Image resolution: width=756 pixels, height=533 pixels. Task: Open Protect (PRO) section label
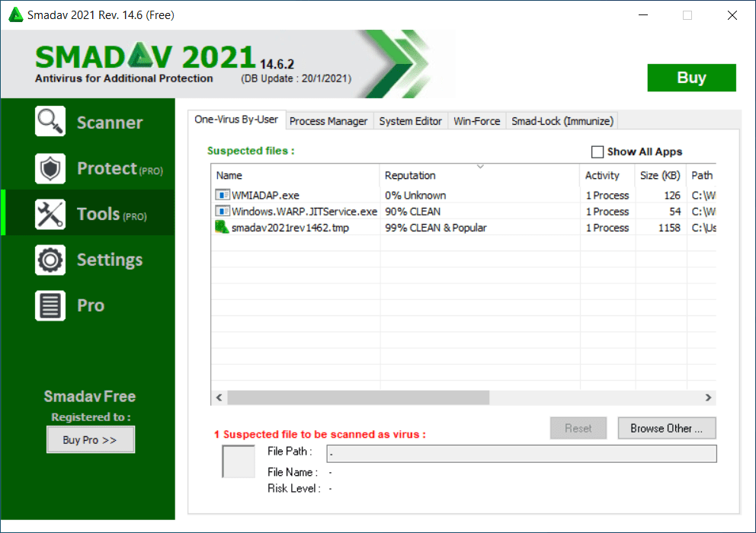(x=120, y=169)
